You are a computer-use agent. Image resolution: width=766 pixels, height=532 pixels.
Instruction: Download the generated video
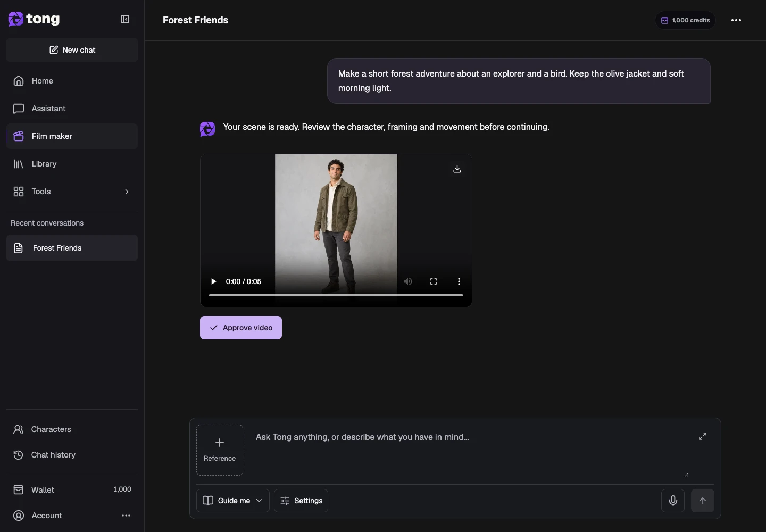[457, 169]
